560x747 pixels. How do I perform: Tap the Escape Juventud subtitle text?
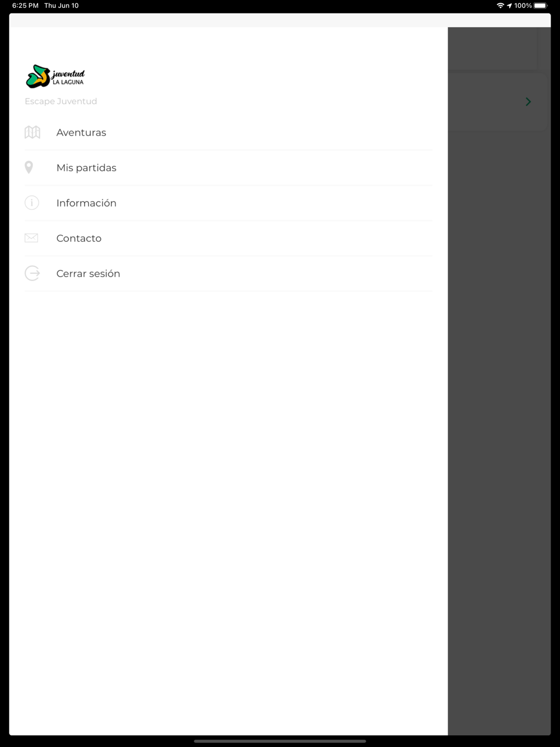tap(61, 101)
